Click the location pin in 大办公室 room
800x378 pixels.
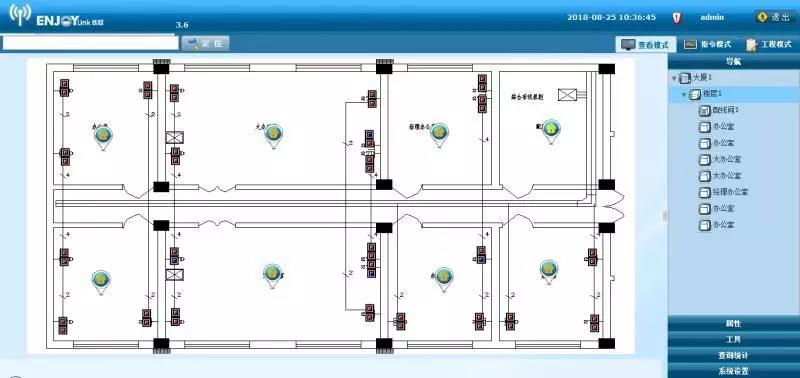pyautogui.click(x=274, y=135)
